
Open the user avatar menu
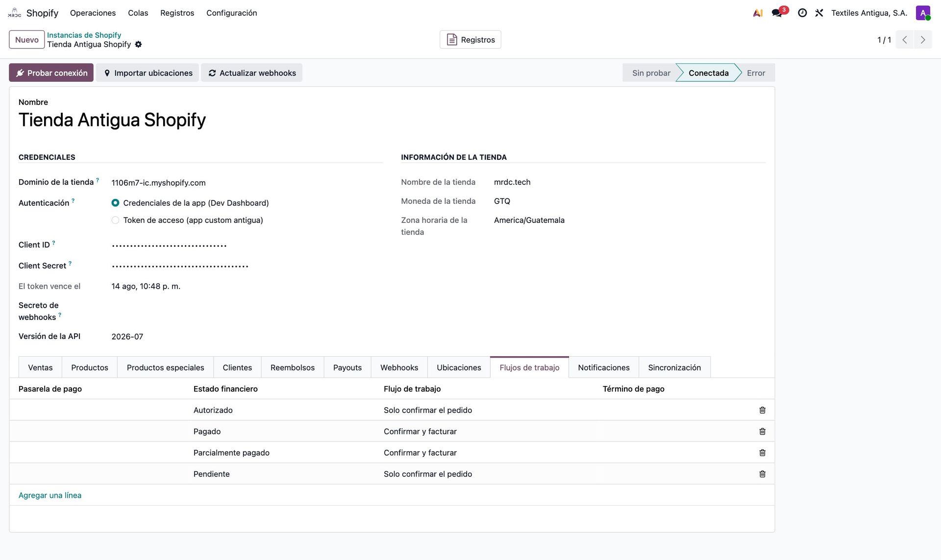click(923, 13)
